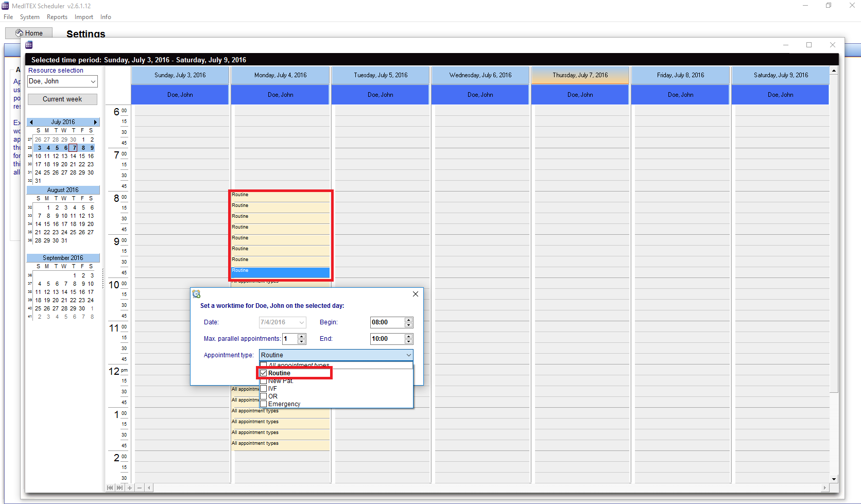Screen dimensions: 861x504
Task: Click the left arrow of horizontal scrollbar
Action: tap(149, 488)
